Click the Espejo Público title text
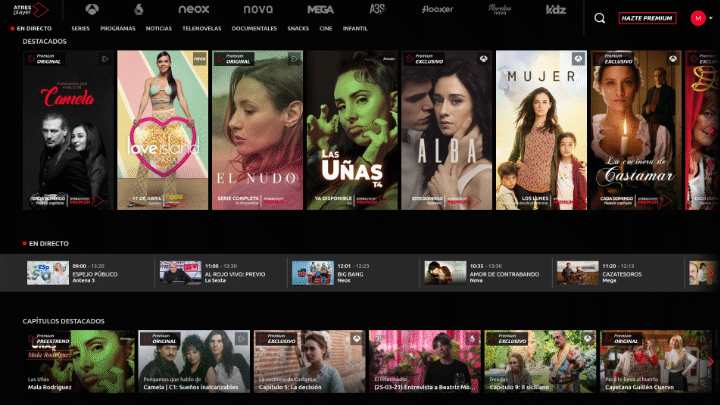Image resolution: width=720 pixels, height=405 pixels. 95,274
